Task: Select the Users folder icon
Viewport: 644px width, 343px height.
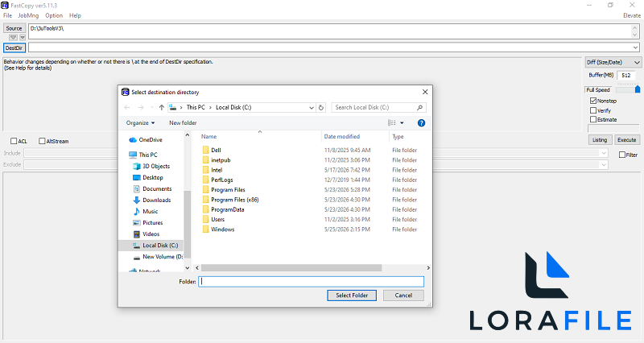Action: click(206, 219)
